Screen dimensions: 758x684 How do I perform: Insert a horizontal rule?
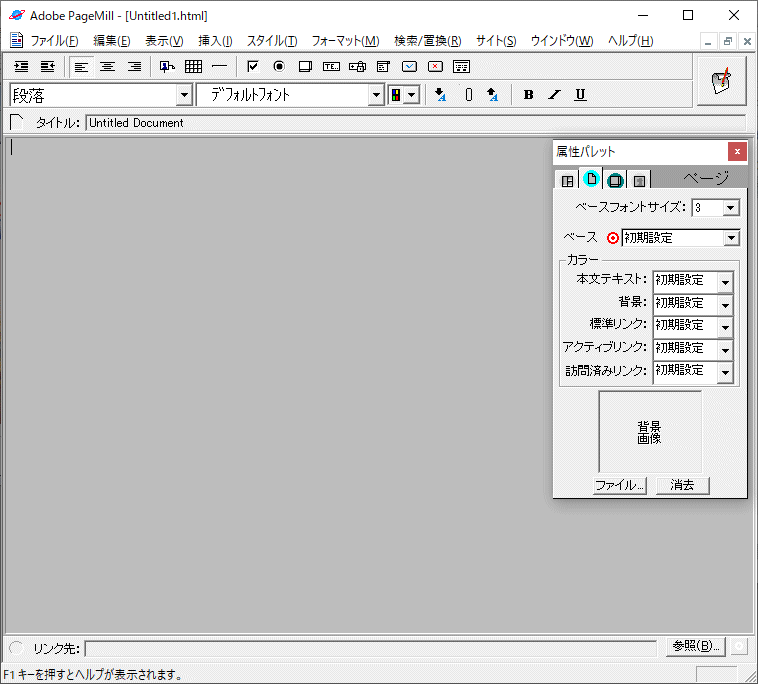(218, 67)
